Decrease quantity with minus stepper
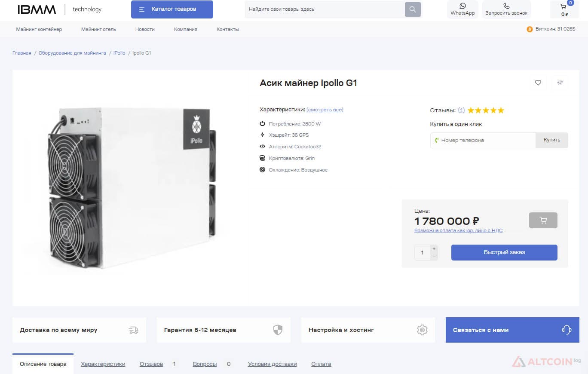The width and height of the screenshot is (588, 374). pyautogui.click(x=434, y=257)
